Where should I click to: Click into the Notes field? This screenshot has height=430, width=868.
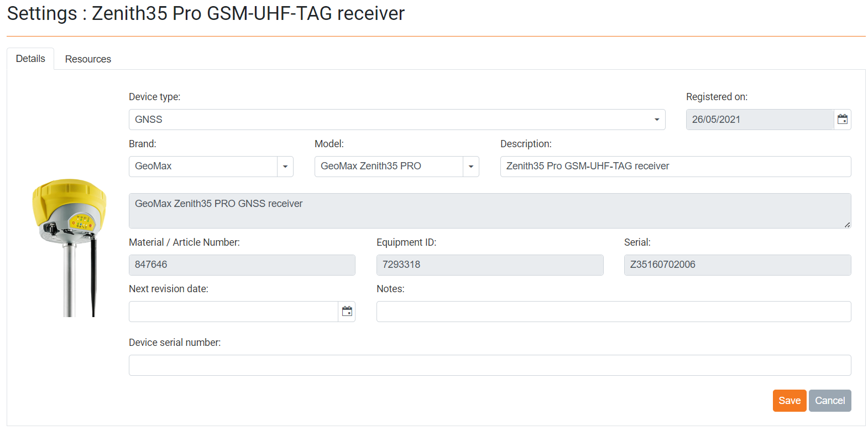[x=613, y=312]
